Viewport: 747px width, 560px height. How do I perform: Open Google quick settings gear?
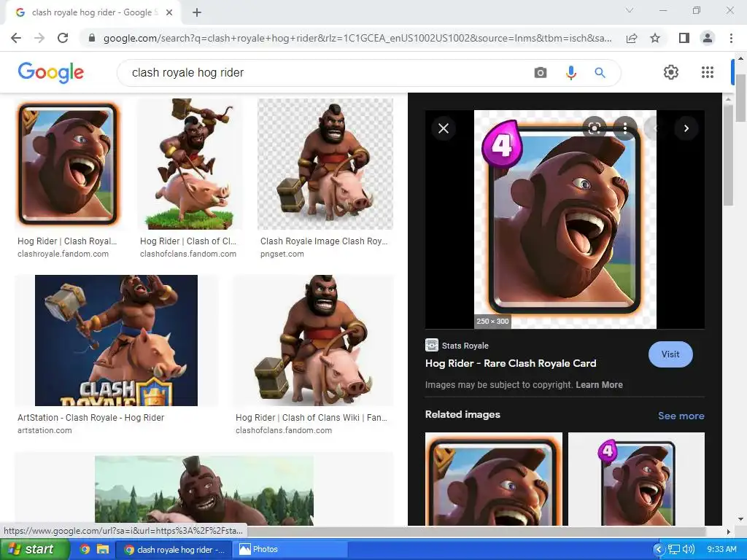(671, 72)
